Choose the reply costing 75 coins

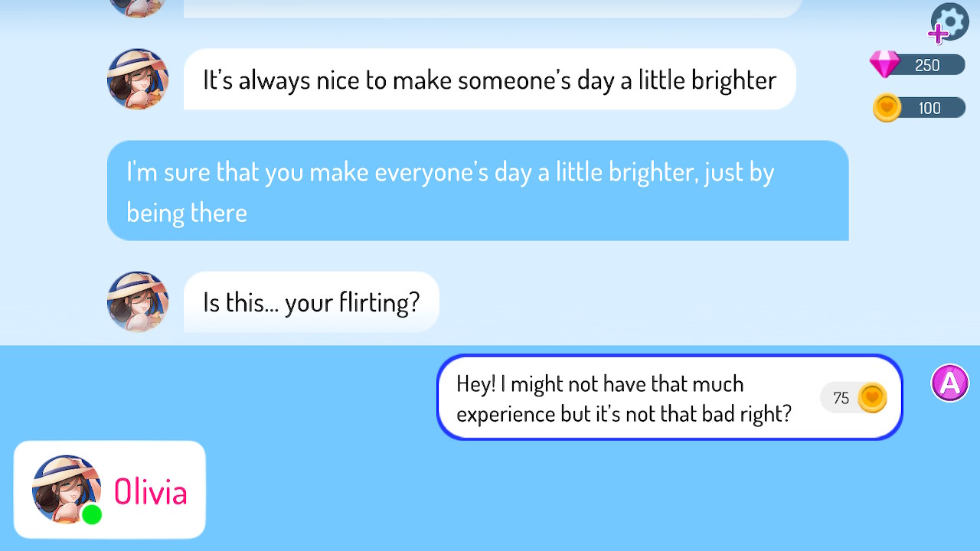669,397
